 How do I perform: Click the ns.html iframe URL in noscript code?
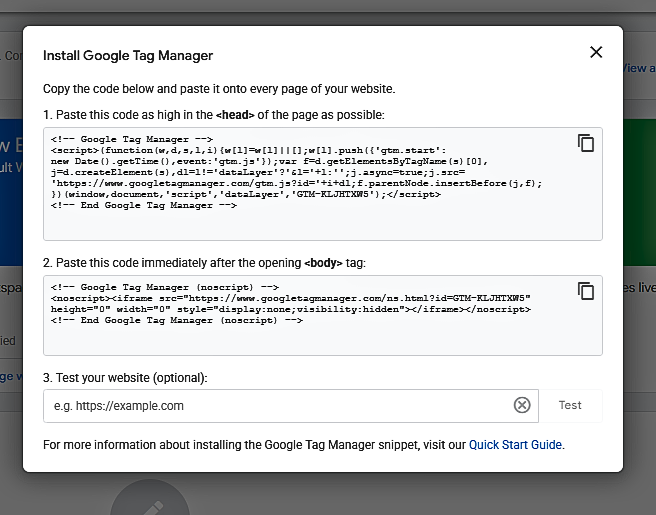(x=320, y=298)
